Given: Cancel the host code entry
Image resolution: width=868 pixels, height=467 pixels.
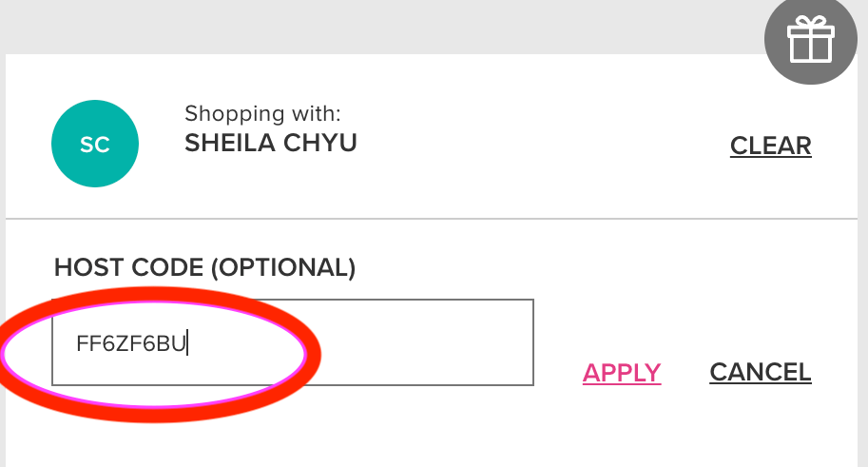Looking at the screenshot, I should coord(761,372).
